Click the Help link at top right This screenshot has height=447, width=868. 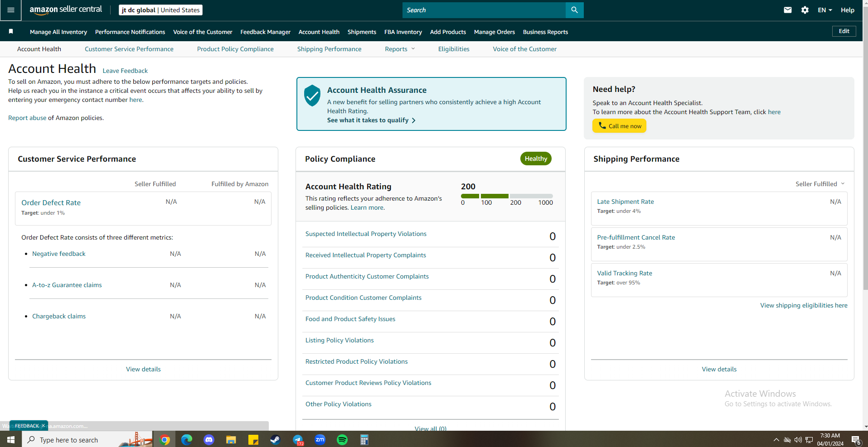848,10
